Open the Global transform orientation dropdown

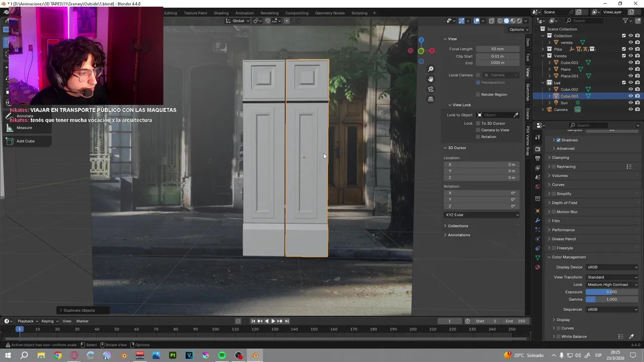(x=237, y=21)
